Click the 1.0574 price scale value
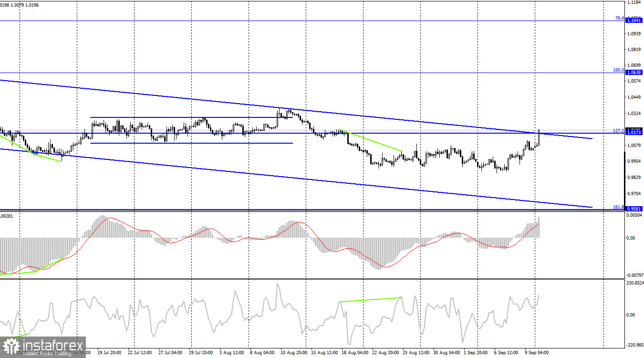This screenshot has height=358, width=644. click(x=634, y=82)
